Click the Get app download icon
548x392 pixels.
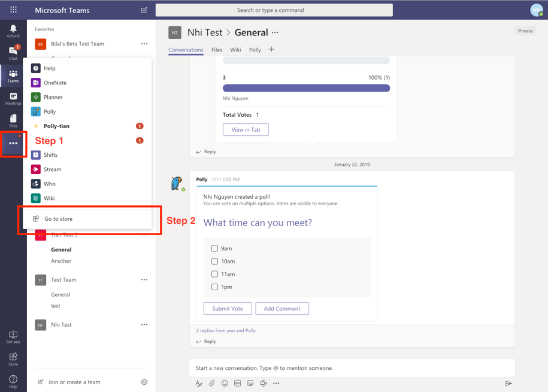point(13,337)
